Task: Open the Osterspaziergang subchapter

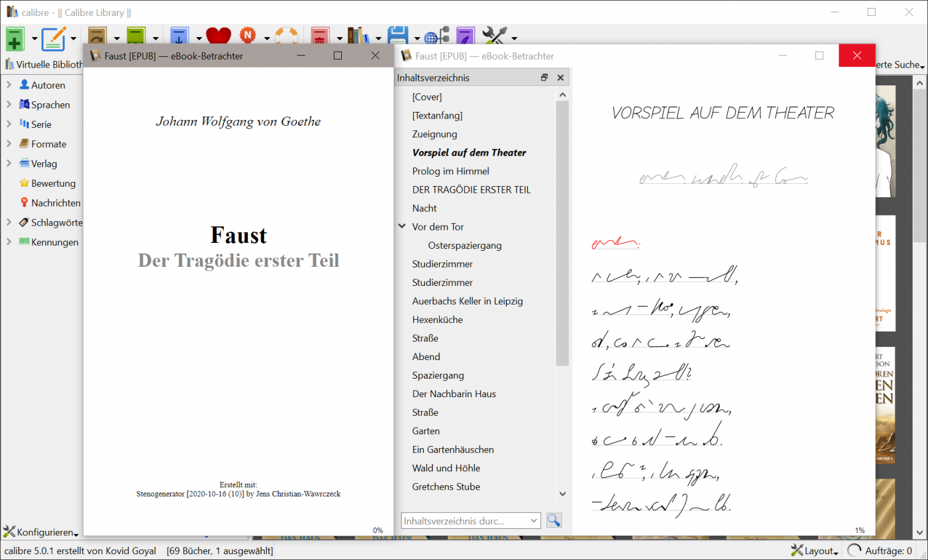Action: [465, 245]
